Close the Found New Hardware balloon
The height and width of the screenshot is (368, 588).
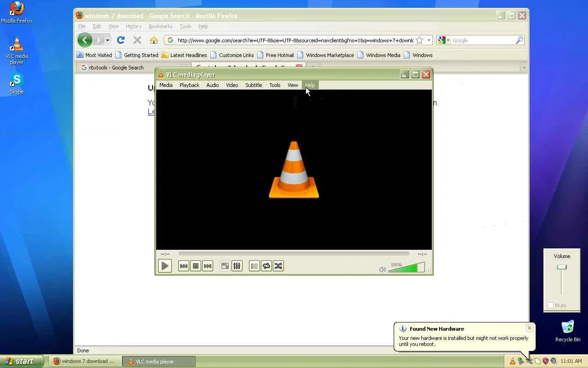530,328
